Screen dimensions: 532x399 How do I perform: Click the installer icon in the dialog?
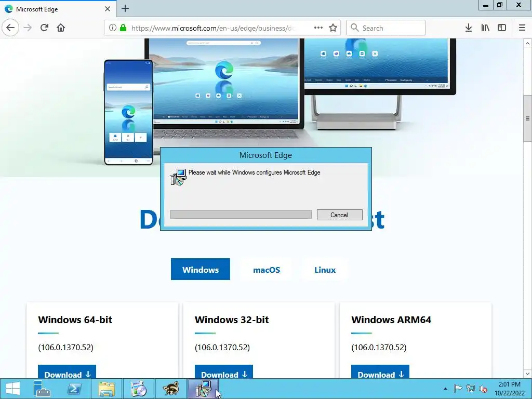tap(179, 177)
